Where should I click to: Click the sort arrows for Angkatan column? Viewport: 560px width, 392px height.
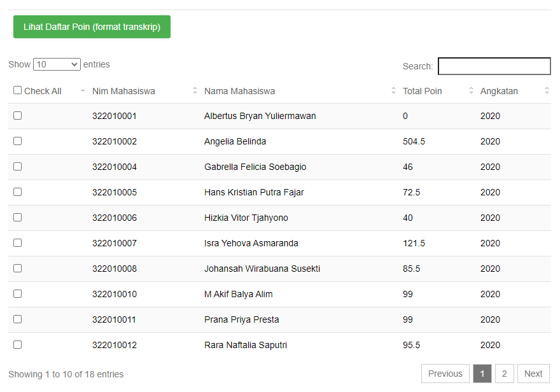pyautogui.click(x=547, y=90)
